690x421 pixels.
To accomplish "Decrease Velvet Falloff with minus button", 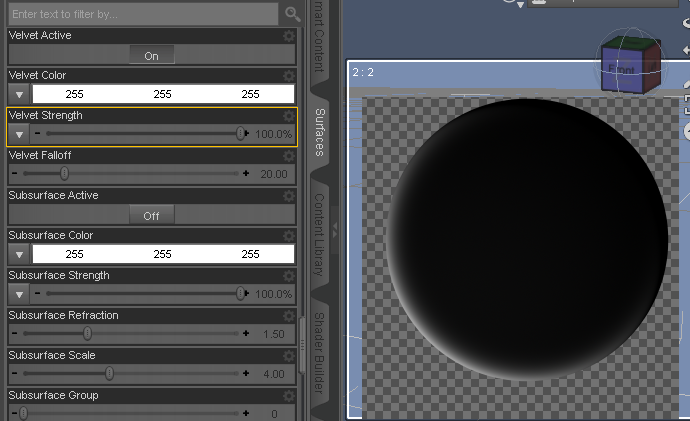I will pyautogui.click(x=15, y=173).
